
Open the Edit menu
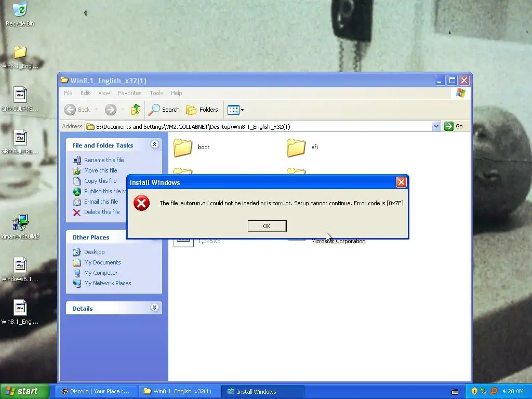point(85,93)
